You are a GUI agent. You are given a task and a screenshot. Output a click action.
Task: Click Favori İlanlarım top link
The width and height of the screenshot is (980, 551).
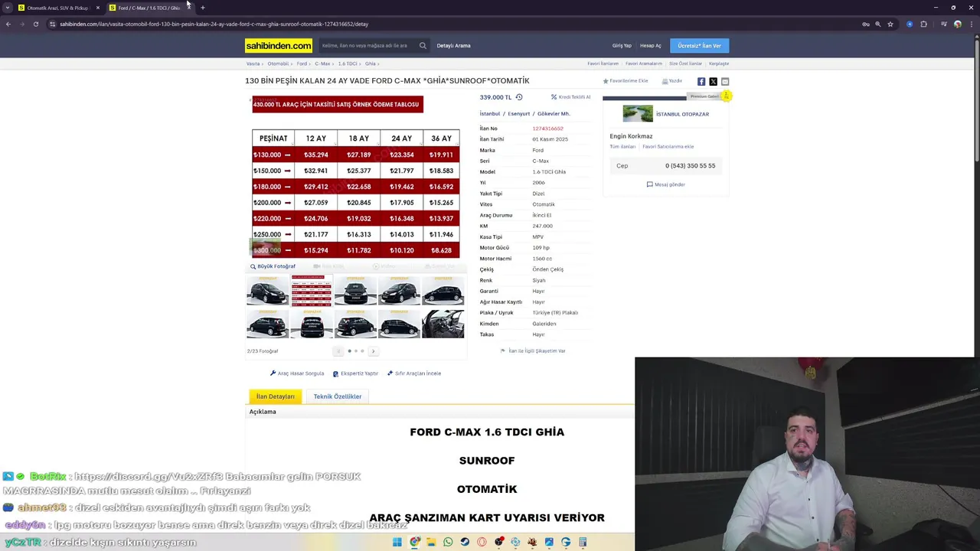603,64
